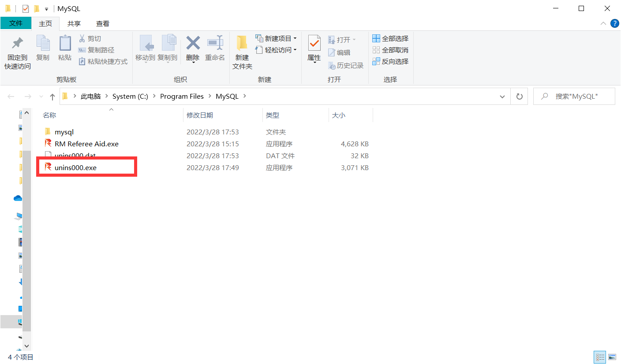
Task: Switch to details view in status bar
Action: 600,357
